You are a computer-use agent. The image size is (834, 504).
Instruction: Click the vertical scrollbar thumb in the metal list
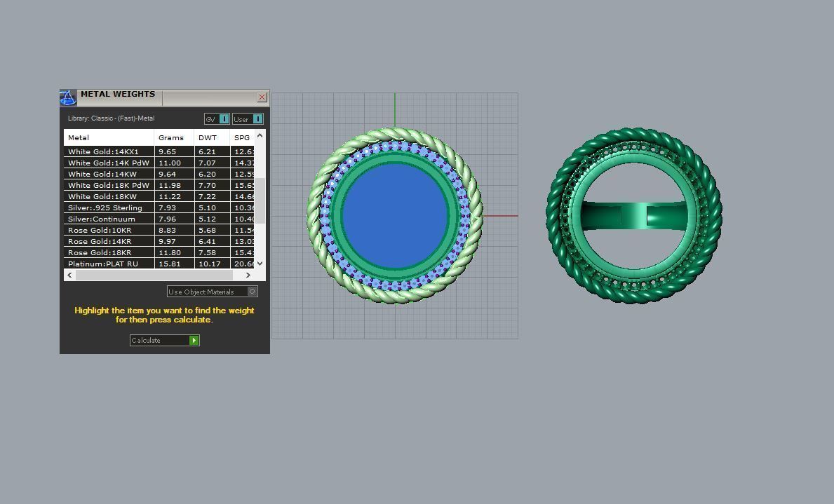pos(260,201)
